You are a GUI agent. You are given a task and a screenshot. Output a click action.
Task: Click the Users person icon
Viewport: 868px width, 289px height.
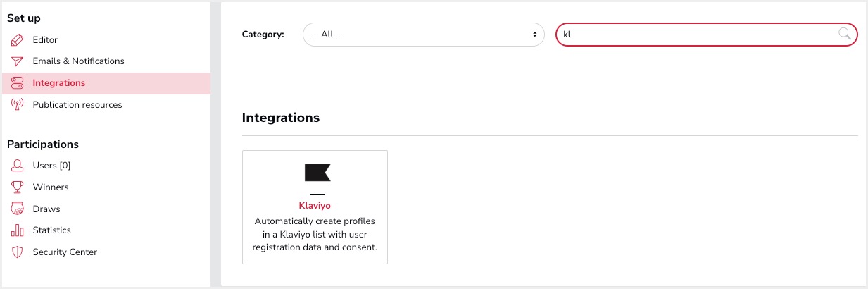click(18, 166)
